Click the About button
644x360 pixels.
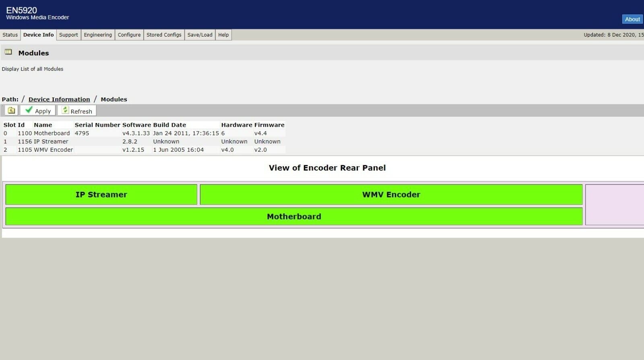click(x=632, y=19)
